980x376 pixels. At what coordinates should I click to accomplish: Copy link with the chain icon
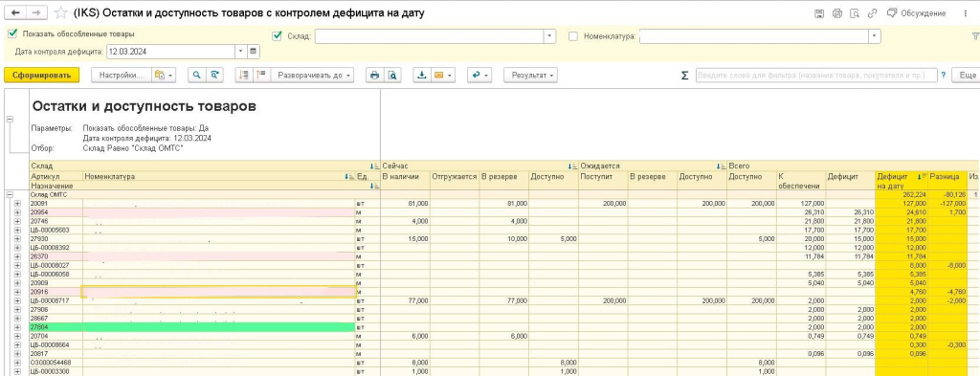click(x=873, y=13)
